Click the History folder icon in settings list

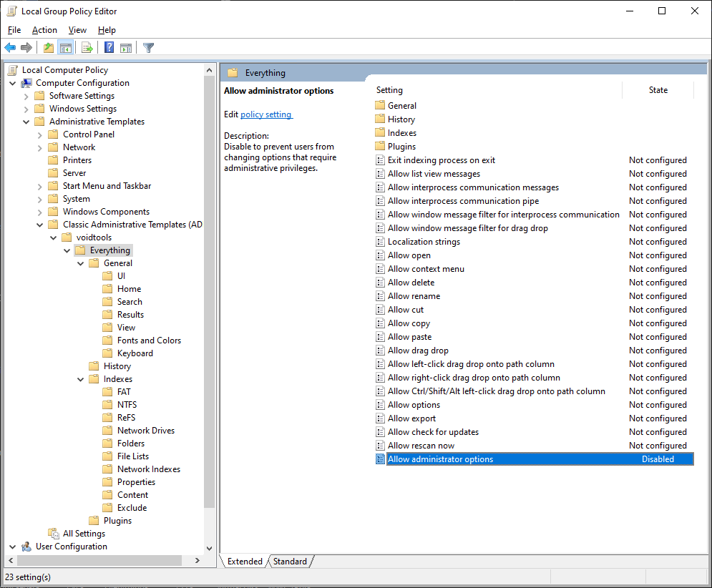(x=380, y=119)
